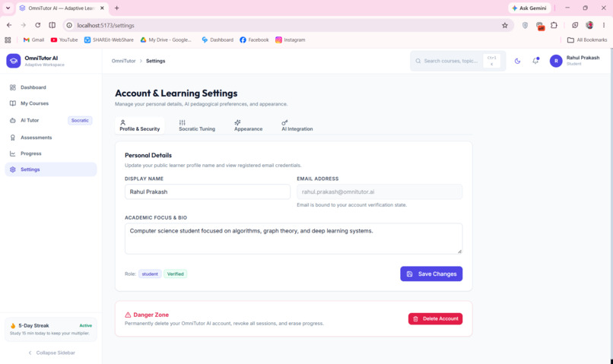Select Settings in the sidebar

(x=51, y=169)
